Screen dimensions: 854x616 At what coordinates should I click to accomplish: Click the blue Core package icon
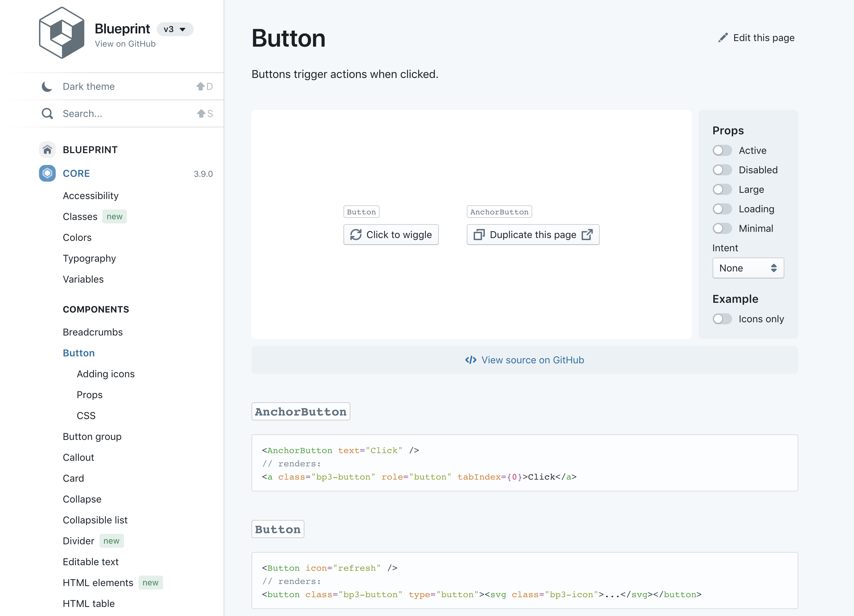[x=47, y=173]
